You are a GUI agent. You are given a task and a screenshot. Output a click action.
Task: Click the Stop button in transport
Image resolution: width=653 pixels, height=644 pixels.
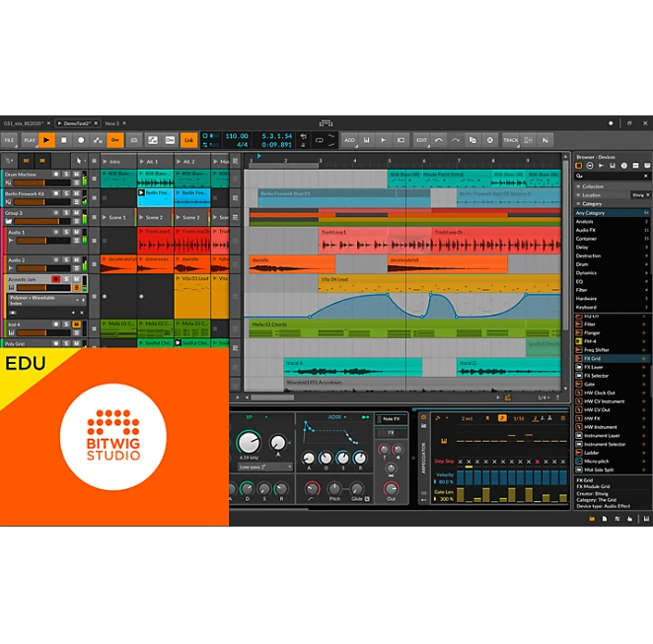(x=65, y=140)
